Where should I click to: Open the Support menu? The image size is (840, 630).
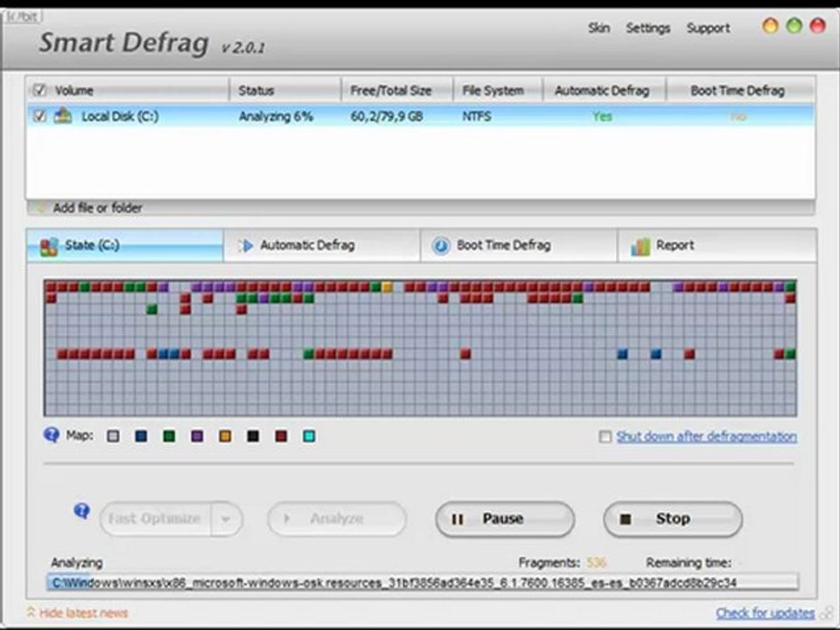[x=708, y=28]
